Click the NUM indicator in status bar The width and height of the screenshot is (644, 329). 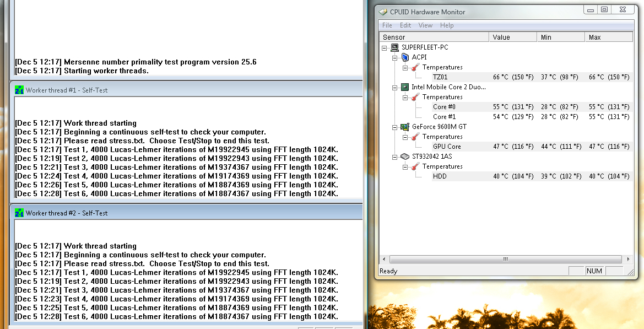point(594,271)
